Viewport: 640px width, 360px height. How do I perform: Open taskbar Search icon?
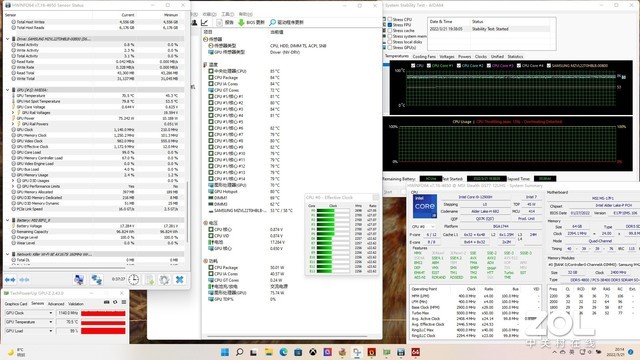tap(240, 352)
